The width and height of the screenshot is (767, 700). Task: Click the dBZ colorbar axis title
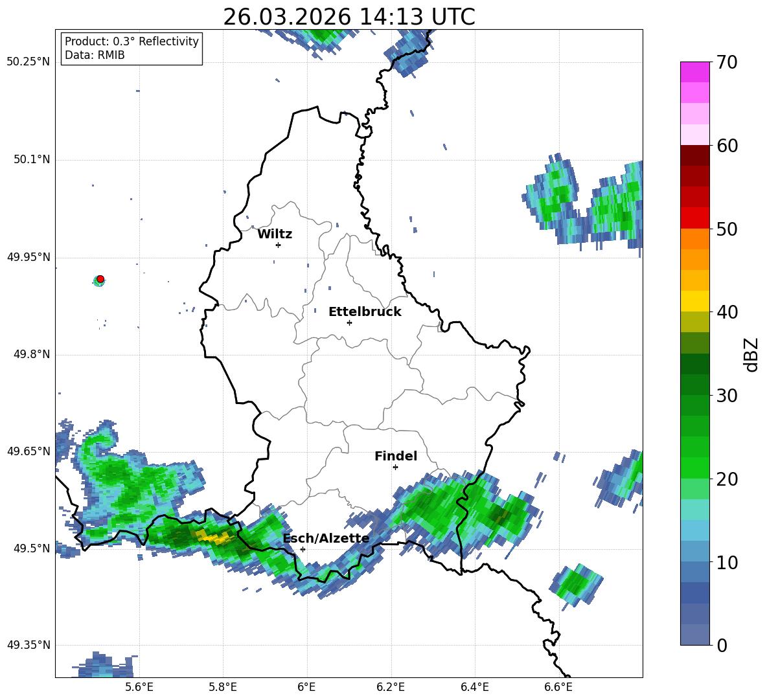click(x=751, y=354)
